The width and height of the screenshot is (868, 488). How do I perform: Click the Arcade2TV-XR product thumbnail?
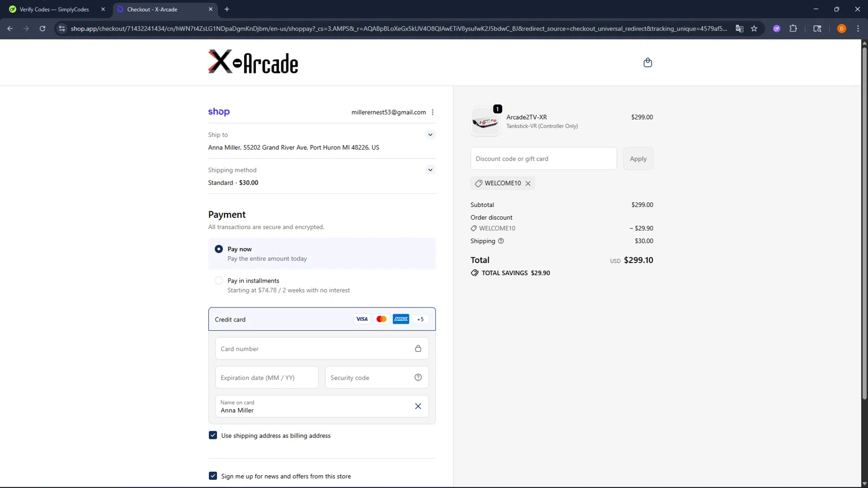[485, 121]
